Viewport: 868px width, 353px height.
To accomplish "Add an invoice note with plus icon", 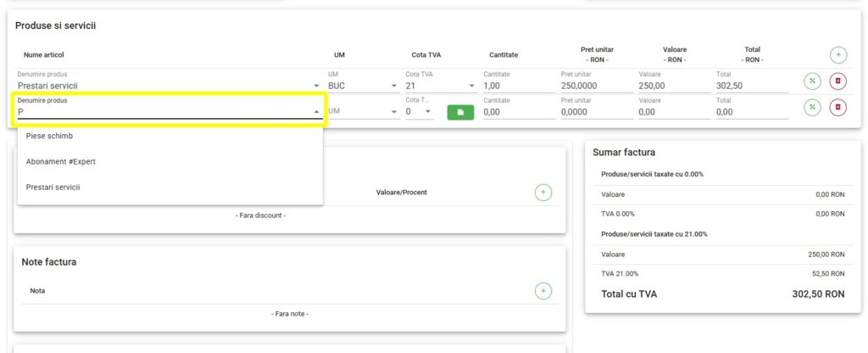I will pyautogui.click(x=543, y=291).
